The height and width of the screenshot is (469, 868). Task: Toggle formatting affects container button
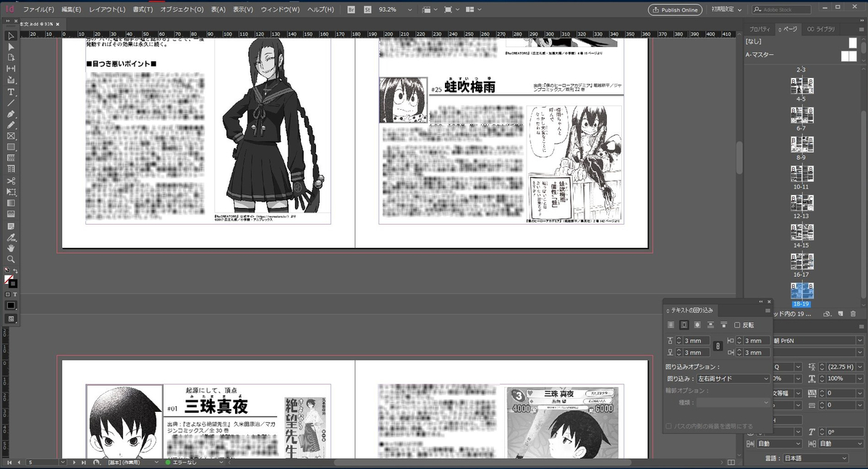pyautogui.click(x=7, y=294)
